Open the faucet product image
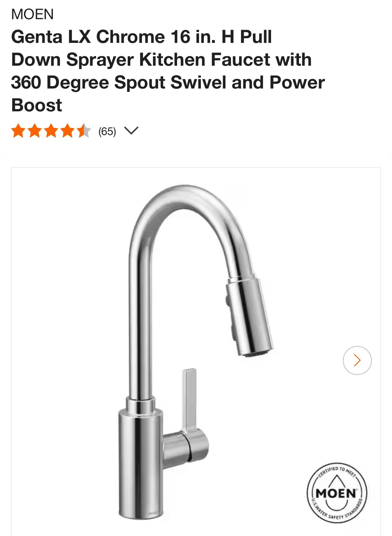The image size is (392, 536). coord(196,351)
